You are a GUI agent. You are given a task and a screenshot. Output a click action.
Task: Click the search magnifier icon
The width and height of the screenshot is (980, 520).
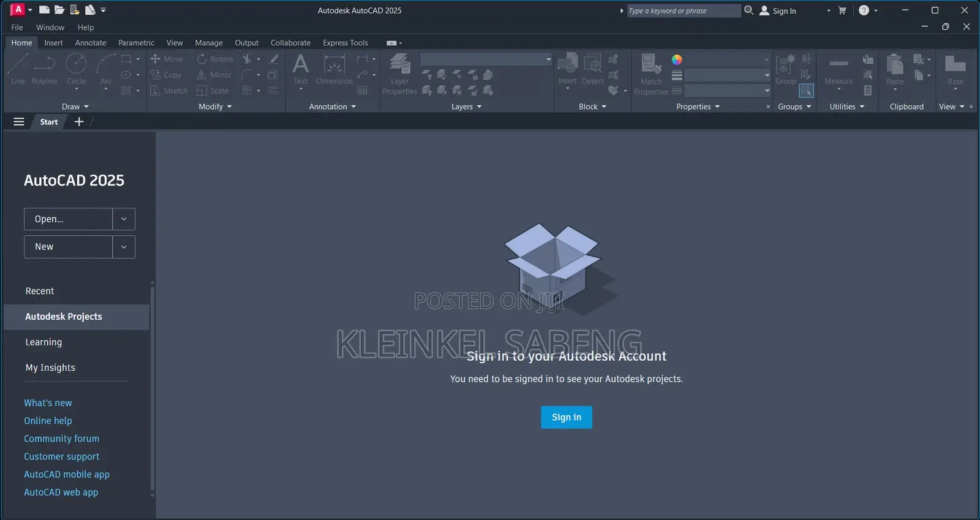coord(748,10)
